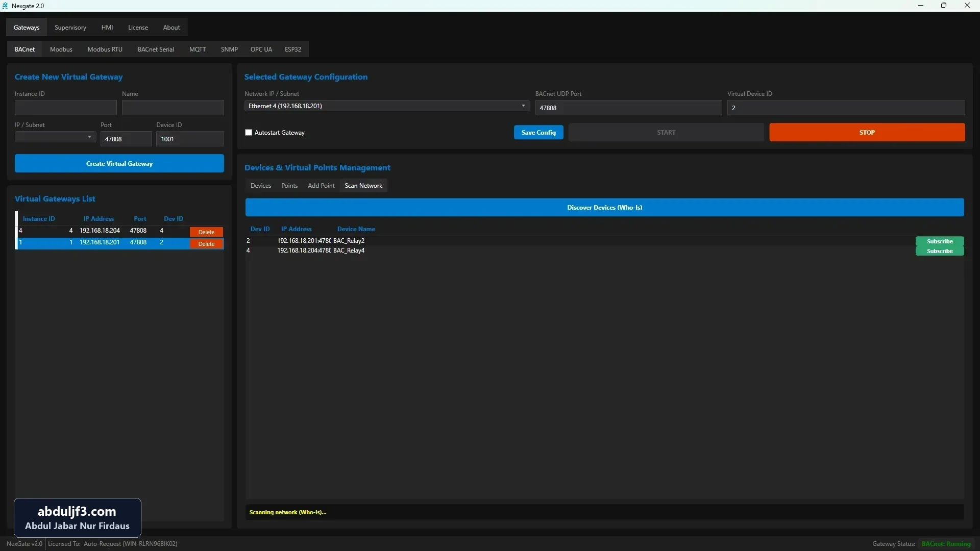Image resolution: width=980 pixels, height=551 pixels.
Task: Click the red STOP button
Action: click(x=867, y=133)
